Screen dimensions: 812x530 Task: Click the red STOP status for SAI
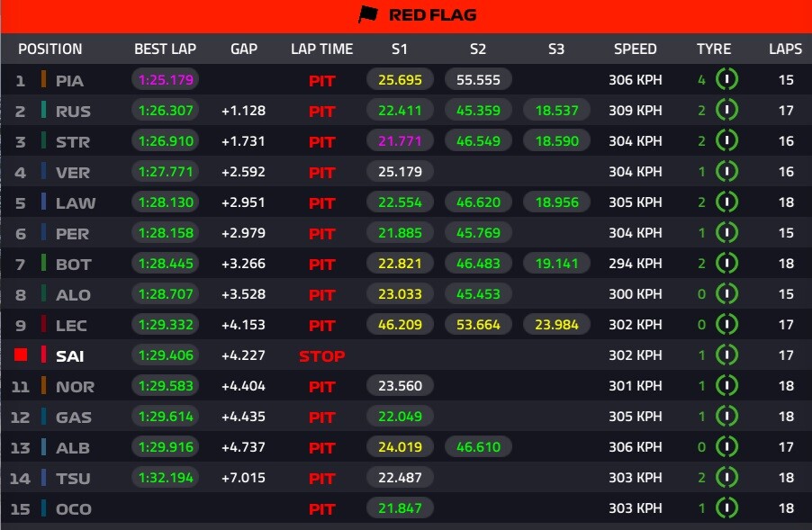(321, 356)
